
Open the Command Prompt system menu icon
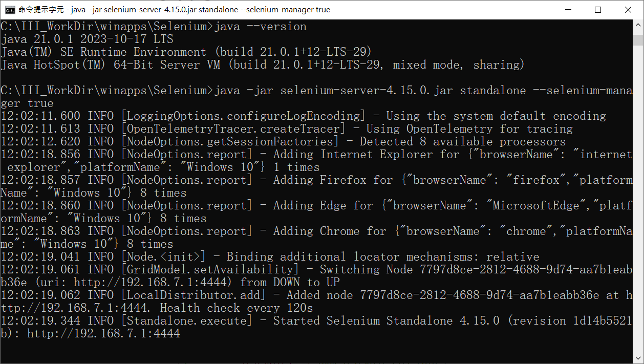point(9,10)
